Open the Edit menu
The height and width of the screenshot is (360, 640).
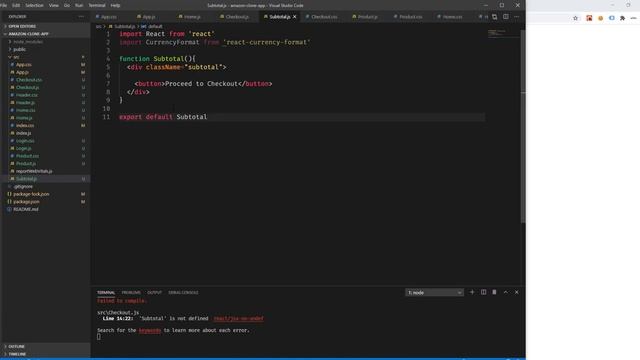16,5
